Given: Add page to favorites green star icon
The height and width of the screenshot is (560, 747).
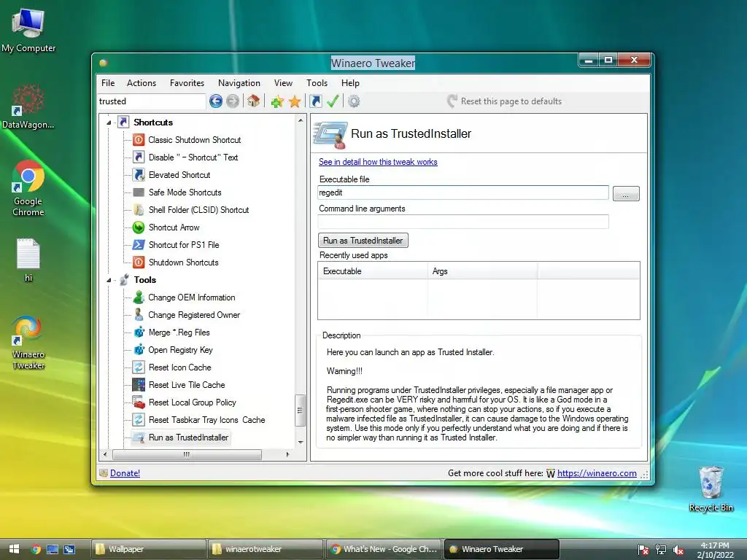Looking at the screenshot, I should pos(277,101).
